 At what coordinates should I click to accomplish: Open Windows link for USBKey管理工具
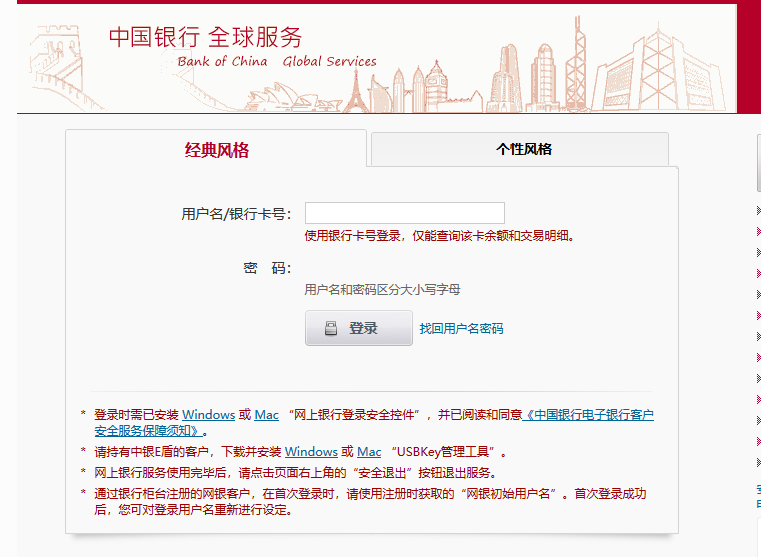[x=311, y=452]
